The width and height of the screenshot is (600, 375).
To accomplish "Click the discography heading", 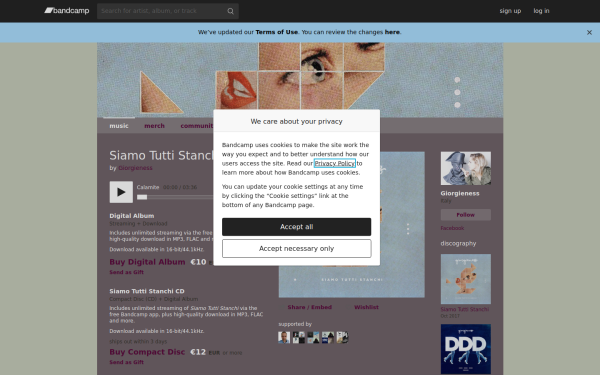I will [x=458, y=243].
